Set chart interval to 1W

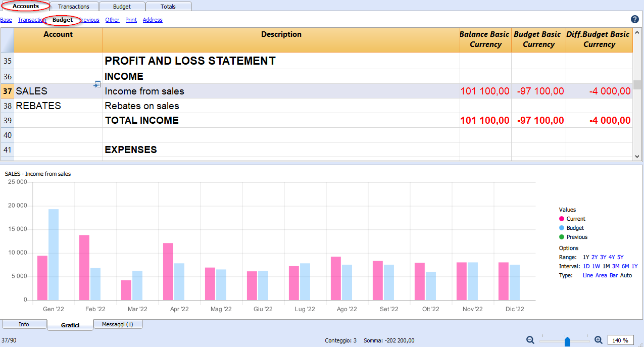click(596, 266)
